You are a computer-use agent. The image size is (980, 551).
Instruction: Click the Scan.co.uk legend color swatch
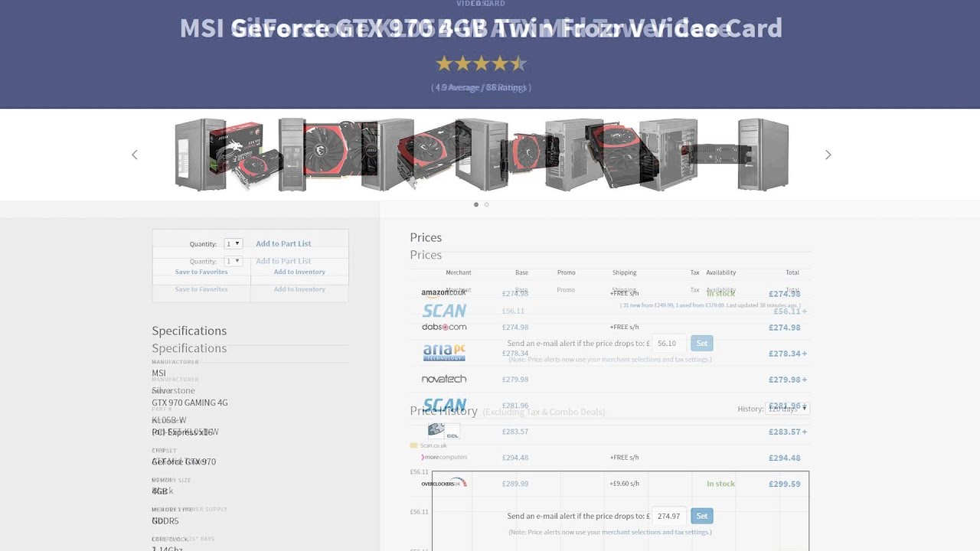(413, 445)
